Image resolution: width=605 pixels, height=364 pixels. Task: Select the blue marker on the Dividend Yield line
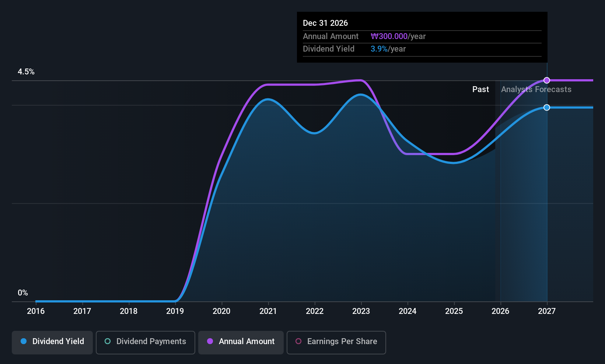(x=546, y=108)
